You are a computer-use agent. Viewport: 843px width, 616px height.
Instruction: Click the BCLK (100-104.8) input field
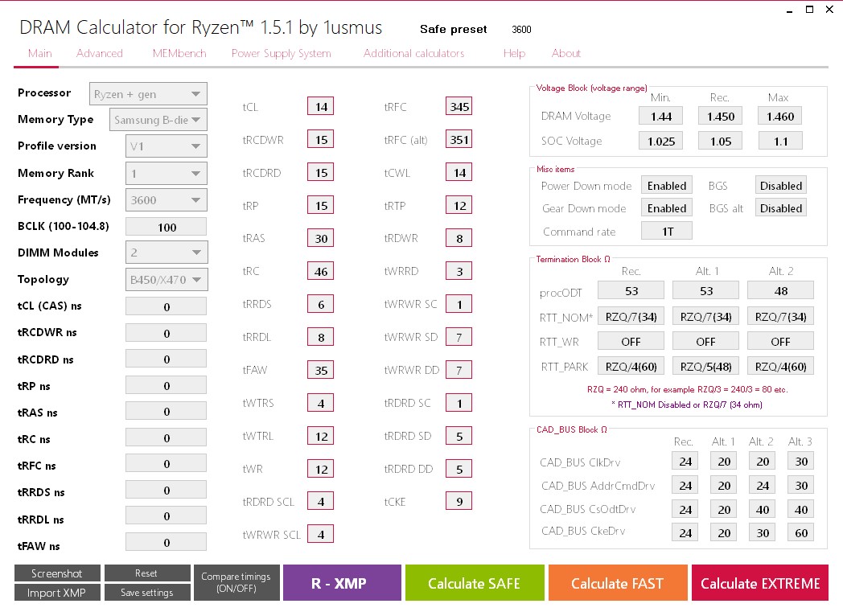pos(167,227)
